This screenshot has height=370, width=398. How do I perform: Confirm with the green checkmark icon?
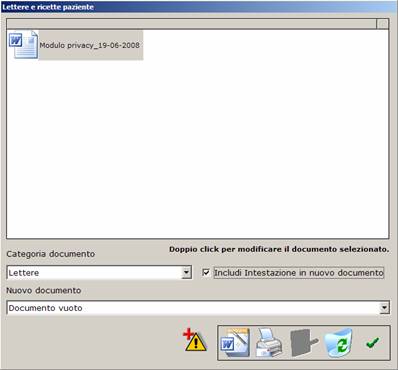point(373,342)
